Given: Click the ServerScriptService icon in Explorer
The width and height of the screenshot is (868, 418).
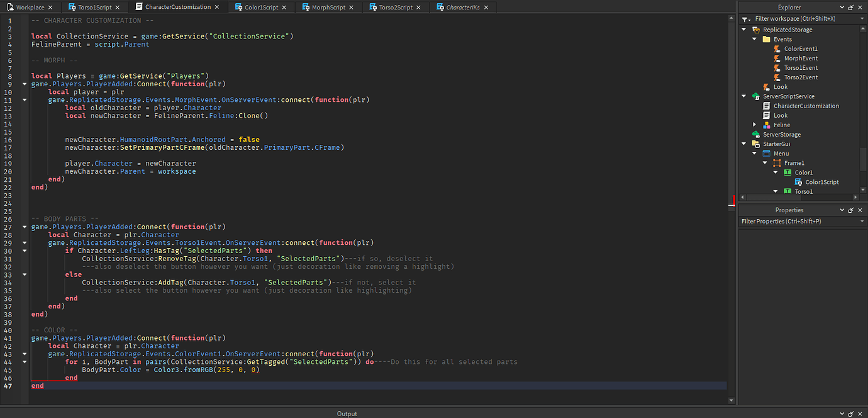Looking at the screenshot, I should tap(755, 96).
